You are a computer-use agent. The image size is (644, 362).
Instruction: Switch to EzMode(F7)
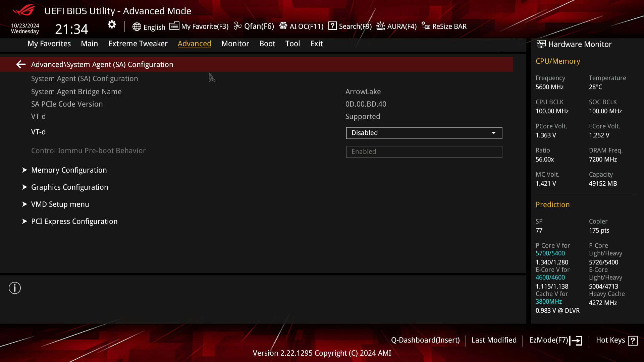[555, 340]
